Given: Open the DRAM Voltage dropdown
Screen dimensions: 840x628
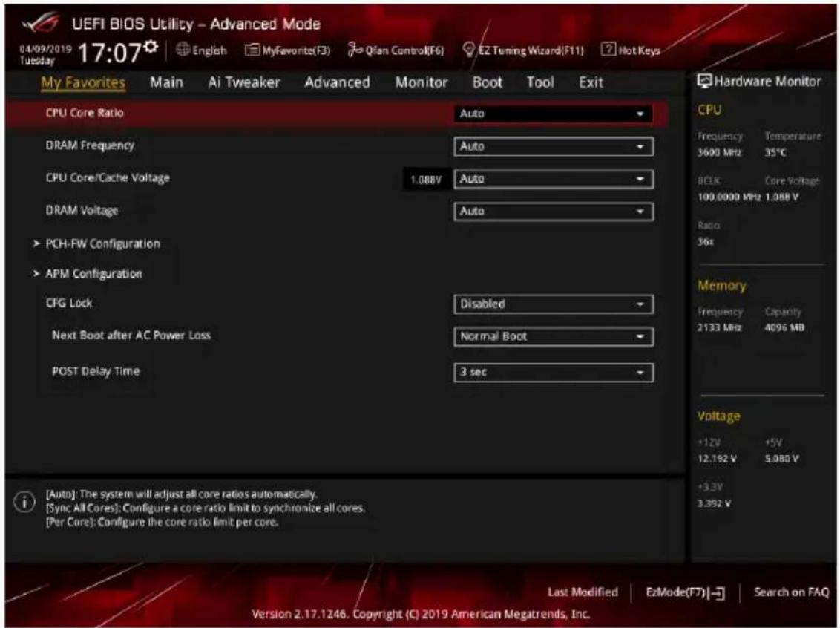Looking at the screenshot, I should (x=553, y=212).
